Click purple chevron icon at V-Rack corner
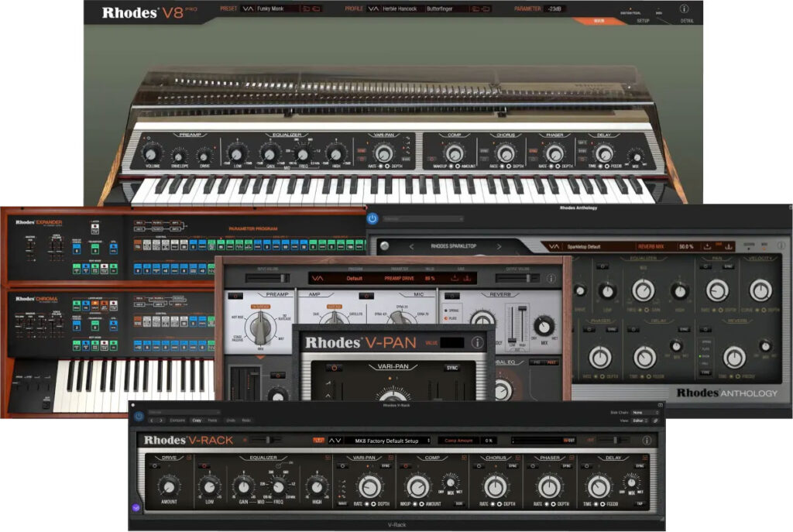Image resolution: width=793 pixels, height=532 pixels. 136,508
